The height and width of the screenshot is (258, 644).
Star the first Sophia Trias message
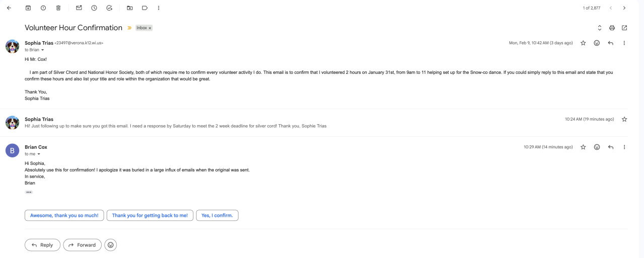click(583, 43)
